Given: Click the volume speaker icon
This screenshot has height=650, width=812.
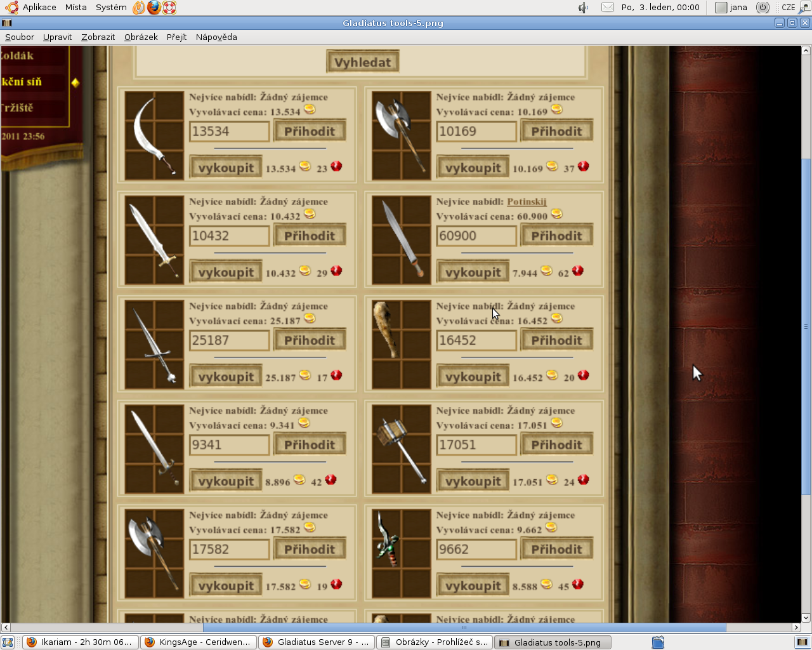Looking at the screenshot, I should coord(583,8).
